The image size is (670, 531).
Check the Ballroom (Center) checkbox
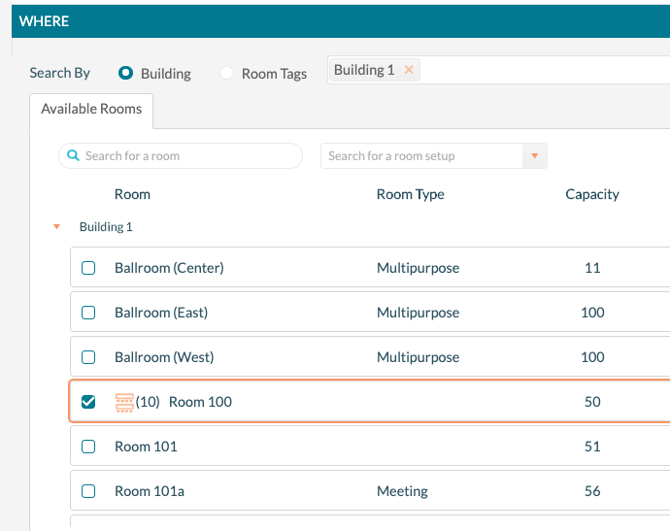coord(88,268)
